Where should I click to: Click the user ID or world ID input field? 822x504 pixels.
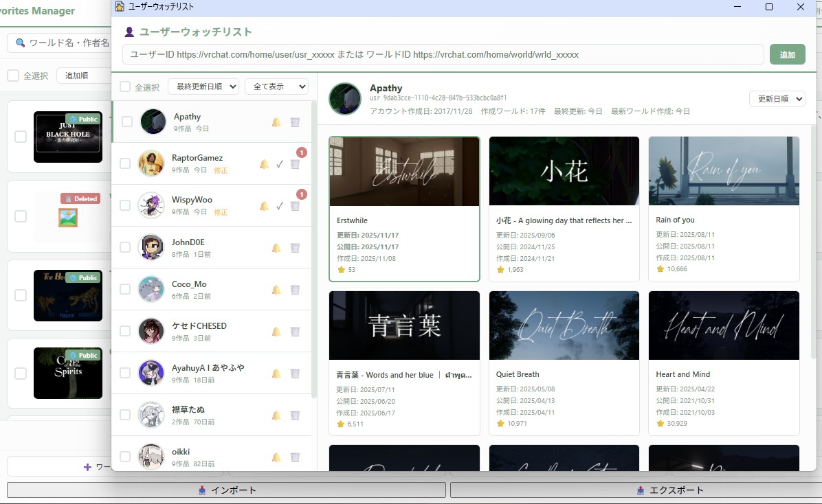443,54
